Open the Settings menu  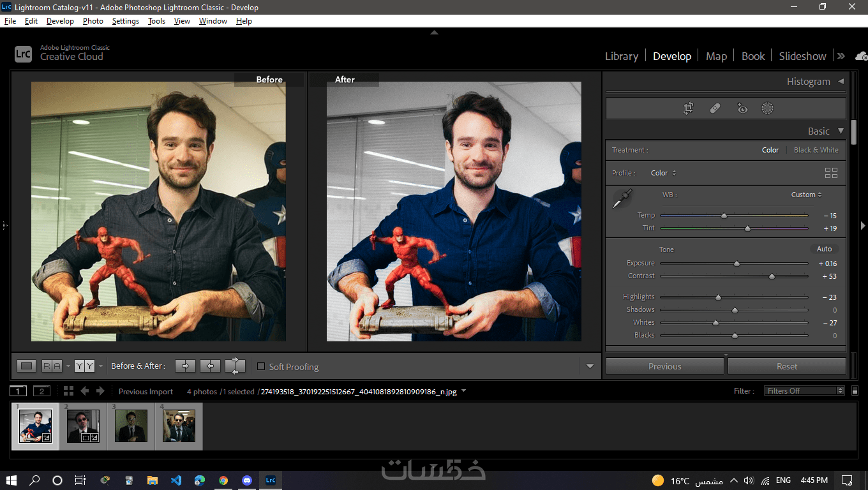click(126, 21)
